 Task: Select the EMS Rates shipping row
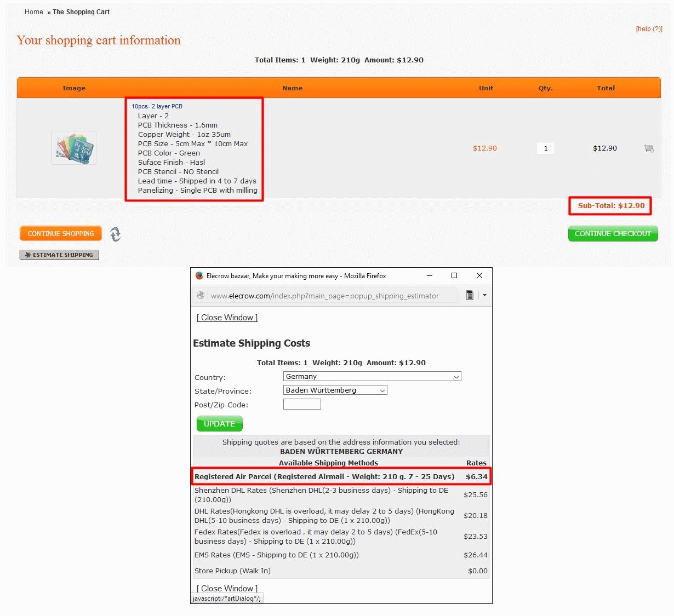click(341, 555)
